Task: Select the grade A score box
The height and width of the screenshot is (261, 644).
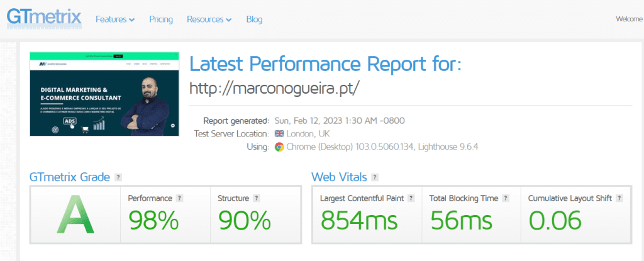Action: 75,214
